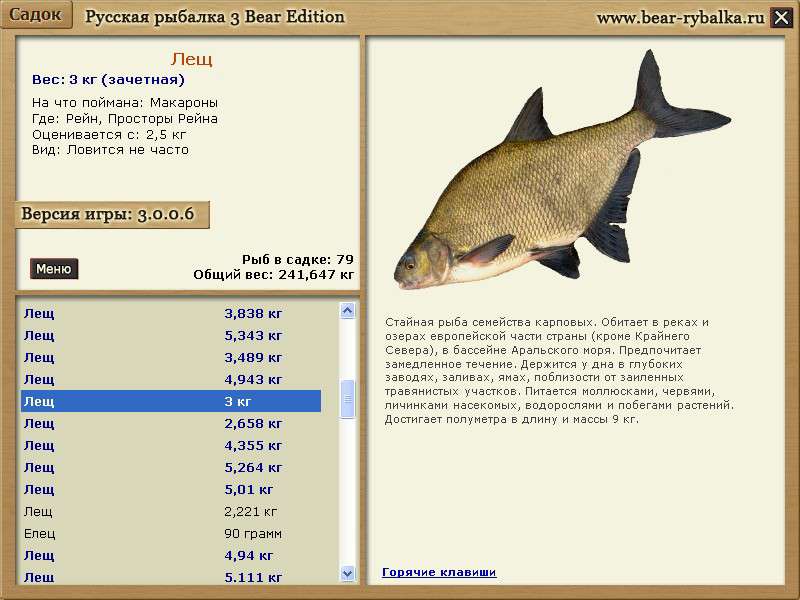Viewport: 800px width, 600px height.
Task: Click the fish list scrollbar thumb
Action: point(348,398)
